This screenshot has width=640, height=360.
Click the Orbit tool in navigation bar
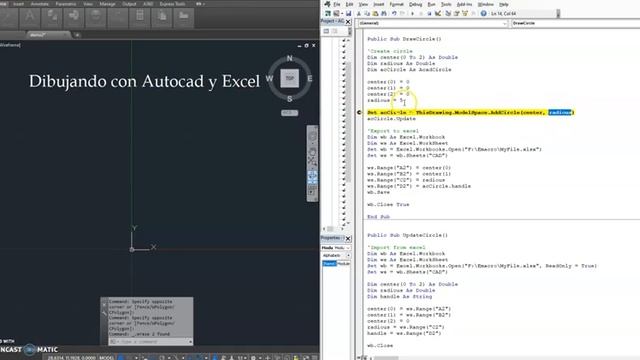pyautogui.click(x=312, y=177)
